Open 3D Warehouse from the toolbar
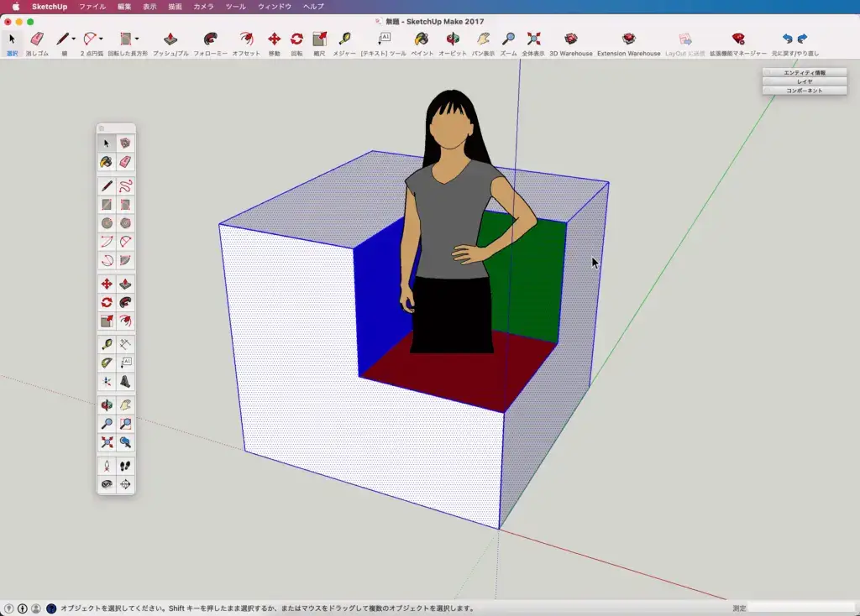860x616 pixels. (571, 44)
